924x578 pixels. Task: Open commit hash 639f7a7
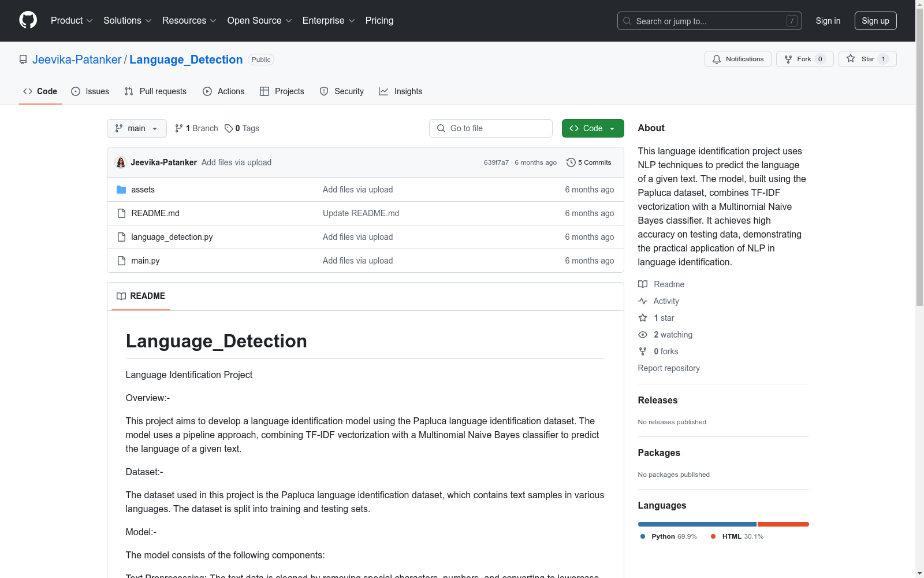pos(496,162)
